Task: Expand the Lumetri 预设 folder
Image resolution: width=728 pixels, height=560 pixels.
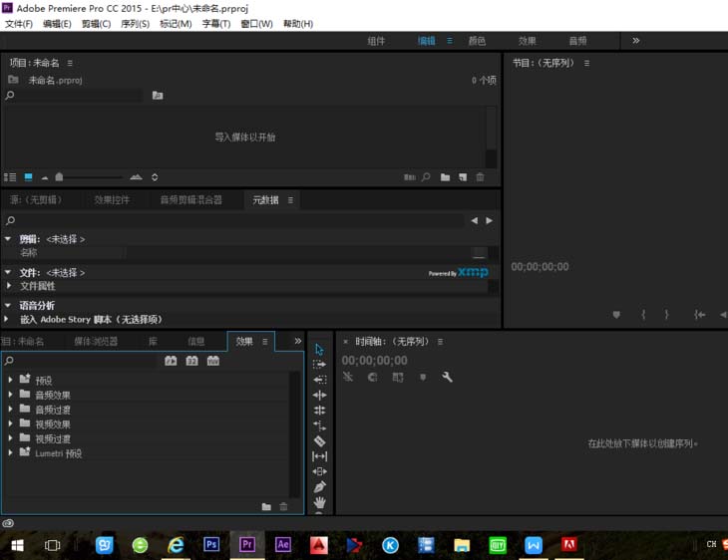Action: pos(10,452)
